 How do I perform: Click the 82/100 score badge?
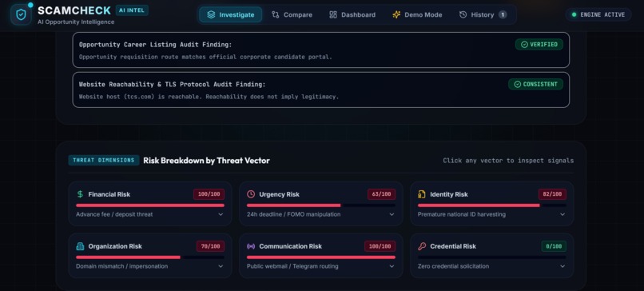tap(552, 194)
